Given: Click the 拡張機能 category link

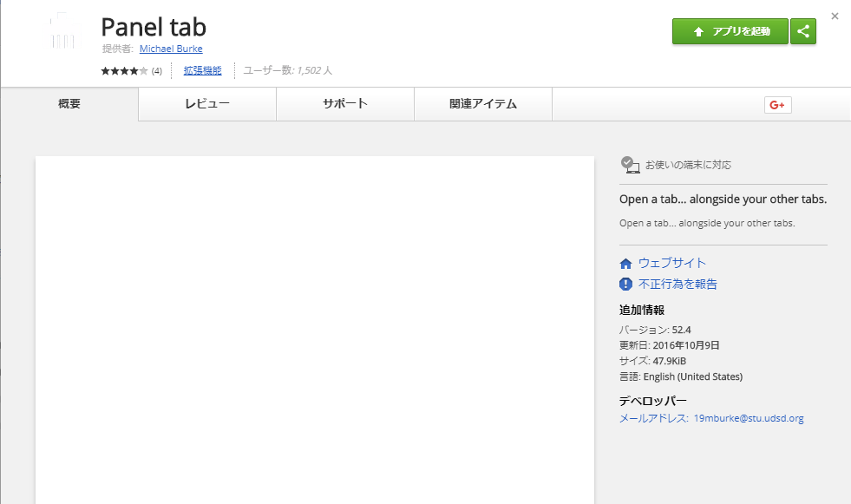Looking at the screenshot, I should (202, 70).
